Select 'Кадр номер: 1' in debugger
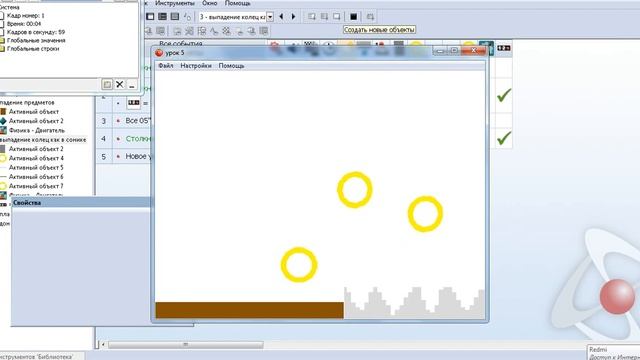 point(25,16)
